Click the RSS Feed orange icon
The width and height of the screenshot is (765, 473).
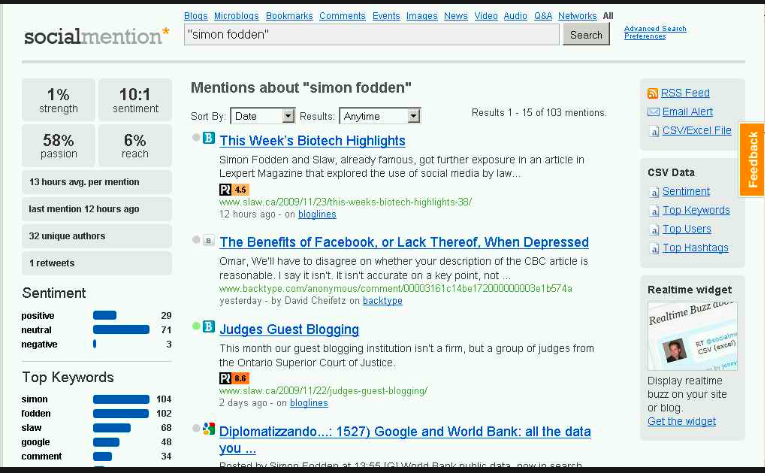tap(652, 93)
